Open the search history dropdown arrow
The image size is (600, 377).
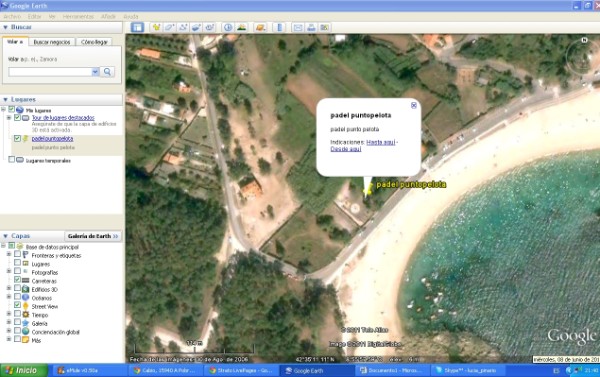coord(95,72)
